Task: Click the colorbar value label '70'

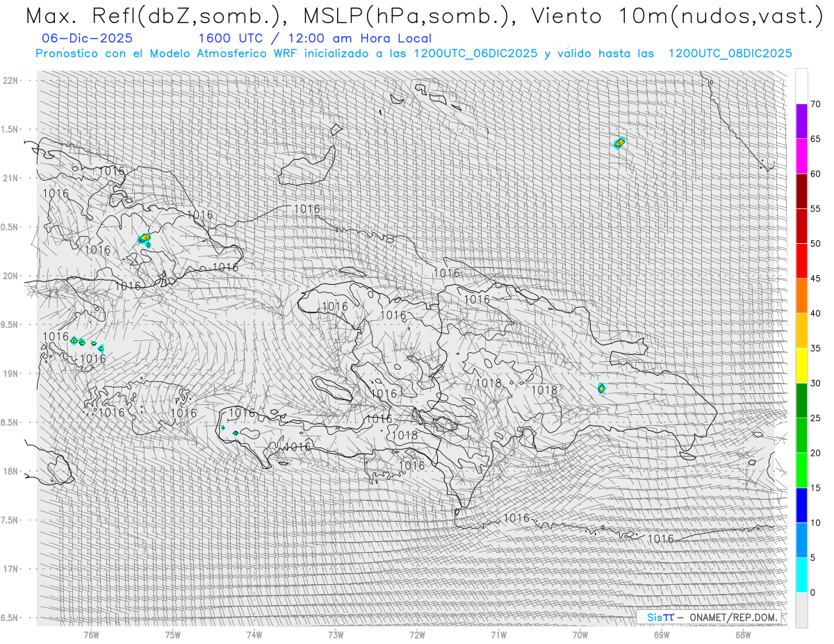Action: tap(816, 104)
